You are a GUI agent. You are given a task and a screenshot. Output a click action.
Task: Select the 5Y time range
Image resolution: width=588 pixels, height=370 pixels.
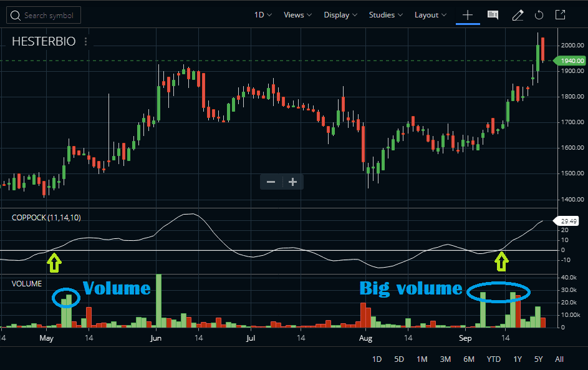(539, 359)
